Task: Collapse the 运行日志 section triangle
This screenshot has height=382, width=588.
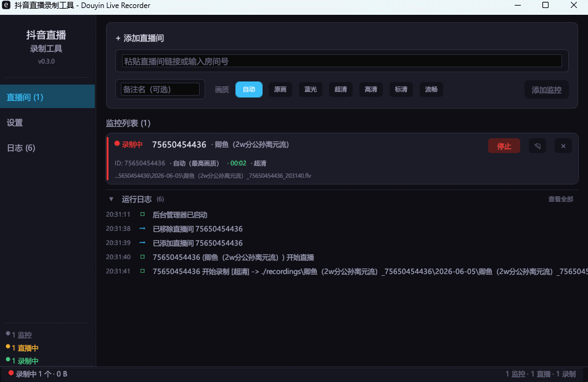Action: [x=111, y=199]
